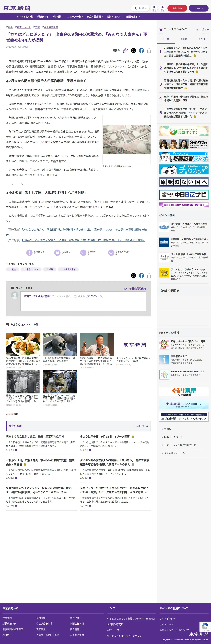Image resolution: width=211 pixels, height=644 pixels.
Task: Click the お申し込み button
Action: coord(177,8)
